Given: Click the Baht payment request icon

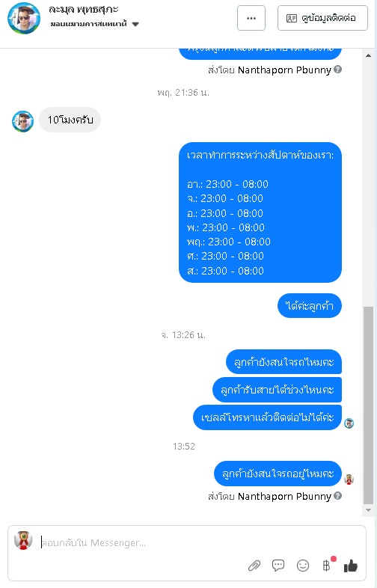Looking at the screenshot, I should [327, 565].
